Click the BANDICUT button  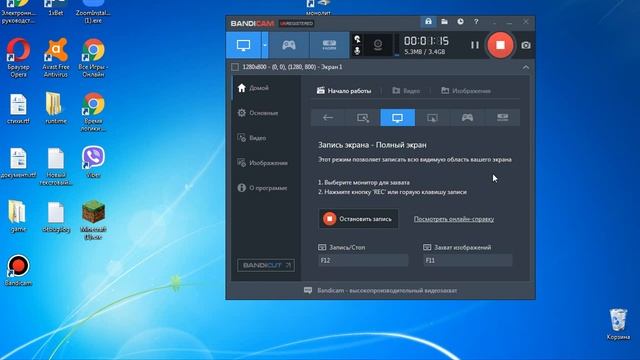point(266,265)
